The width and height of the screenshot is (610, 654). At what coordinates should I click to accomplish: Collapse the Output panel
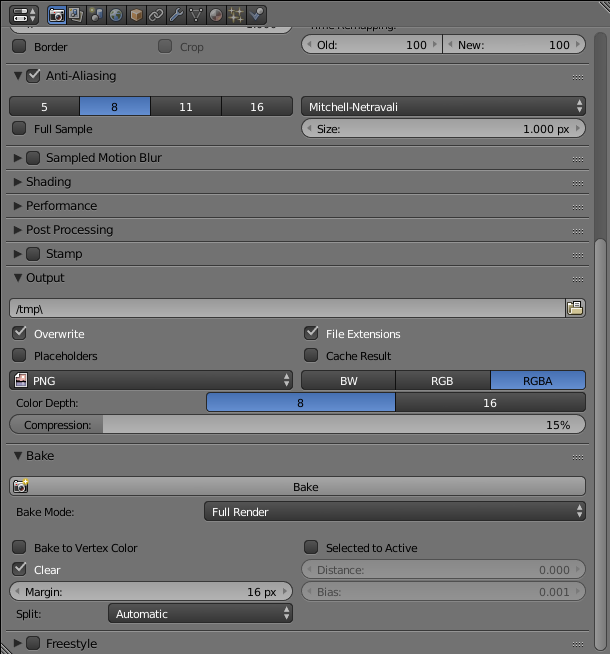pyautogui.click(x=18, y=278)
